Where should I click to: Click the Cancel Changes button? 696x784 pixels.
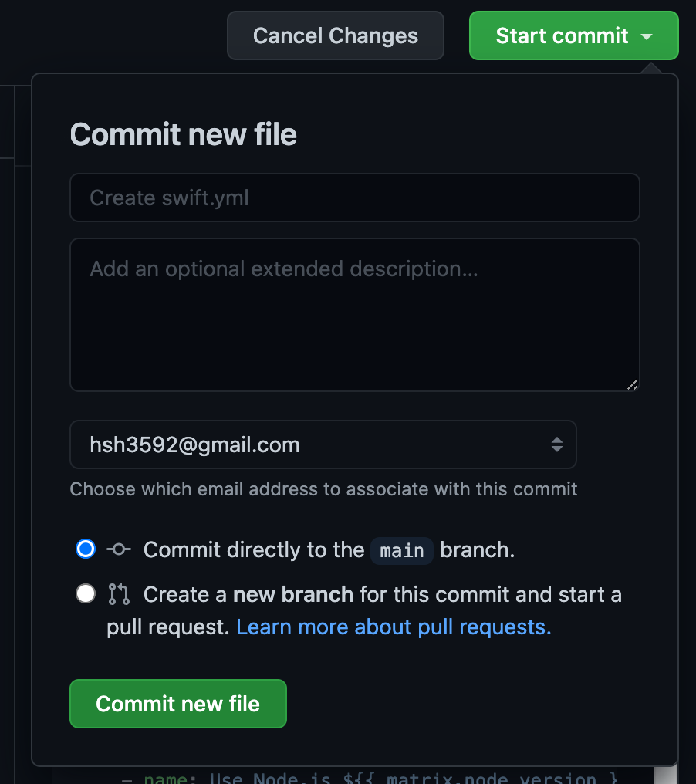(336, 35)
